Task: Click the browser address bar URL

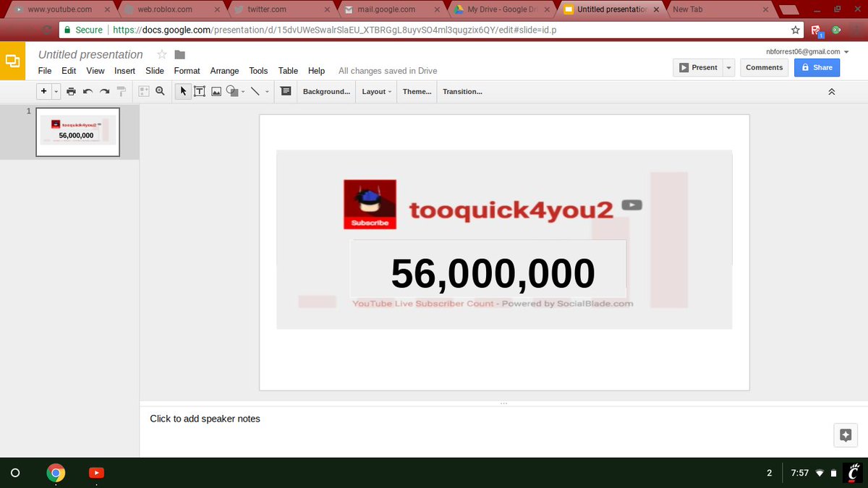Action: [x=335, y=30]
